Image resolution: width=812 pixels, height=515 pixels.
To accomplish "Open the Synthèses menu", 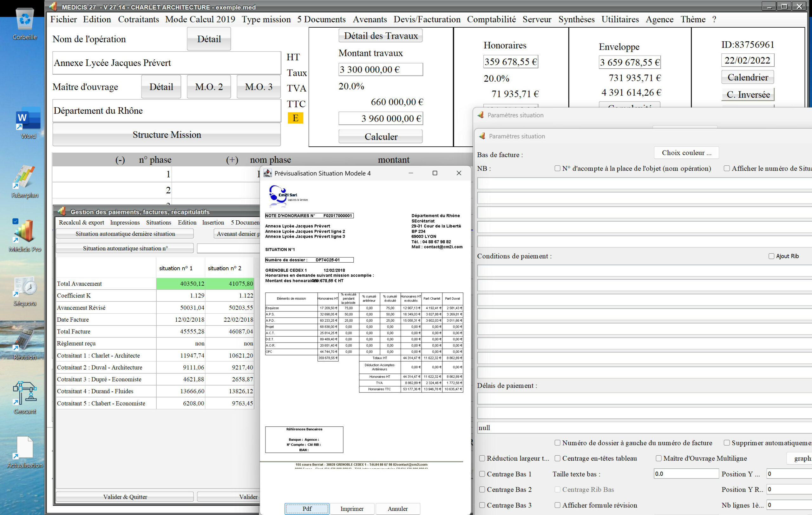I will tap(576, 19).
